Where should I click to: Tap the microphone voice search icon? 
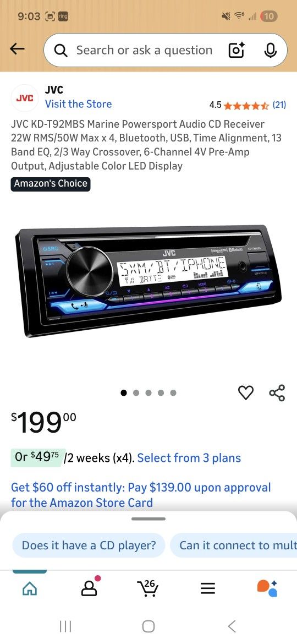coord(270,50)
